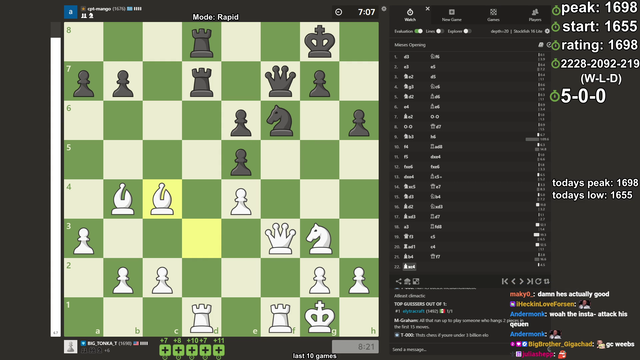Click the green plus labeled +8
Viewport: 640px width, 360px height.
click(178, 350)
